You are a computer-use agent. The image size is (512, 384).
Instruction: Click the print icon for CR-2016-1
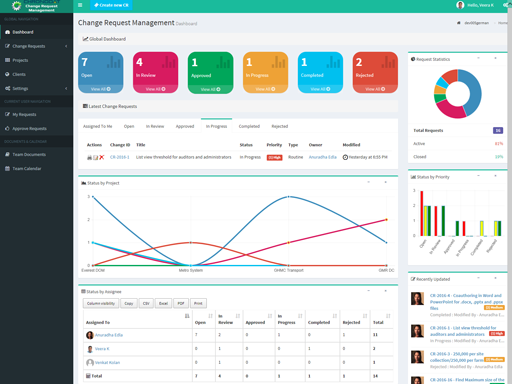[x=89, y=157]
